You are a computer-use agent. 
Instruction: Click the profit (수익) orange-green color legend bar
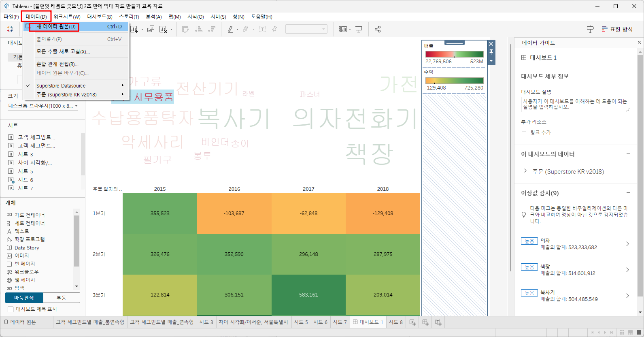(x=454, y=81)
